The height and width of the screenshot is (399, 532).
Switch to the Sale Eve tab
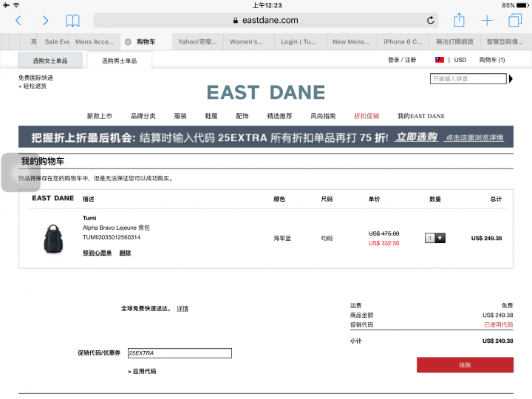click(53, 41)
